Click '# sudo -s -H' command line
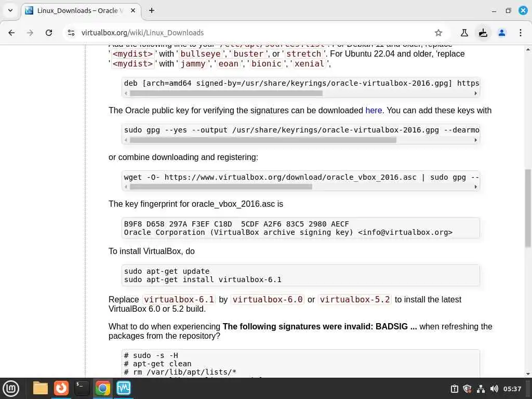Screen dimensions: 532x399 tap(151, 355)
